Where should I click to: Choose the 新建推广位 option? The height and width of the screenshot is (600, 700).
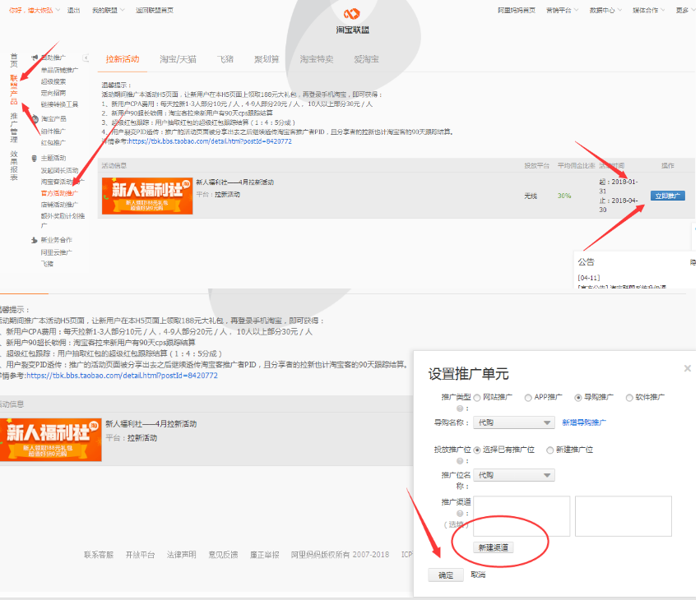pos(550,450)
